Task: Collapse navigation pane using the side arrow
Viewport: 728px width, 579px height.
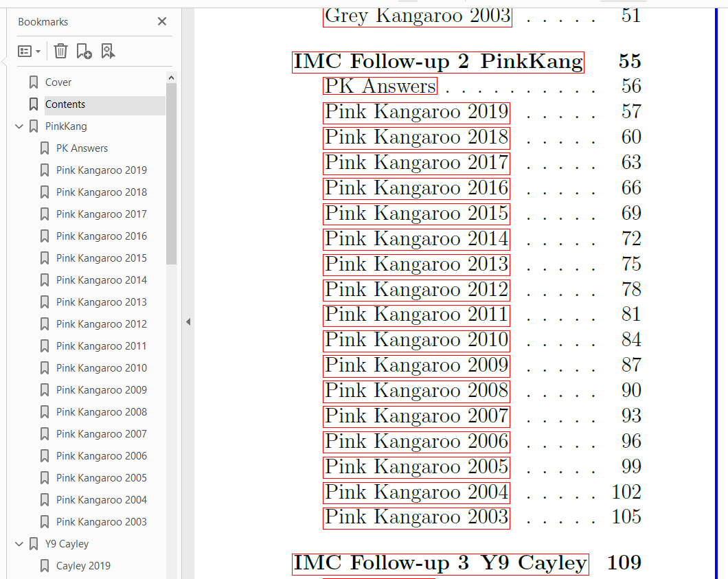Action: 188,321
